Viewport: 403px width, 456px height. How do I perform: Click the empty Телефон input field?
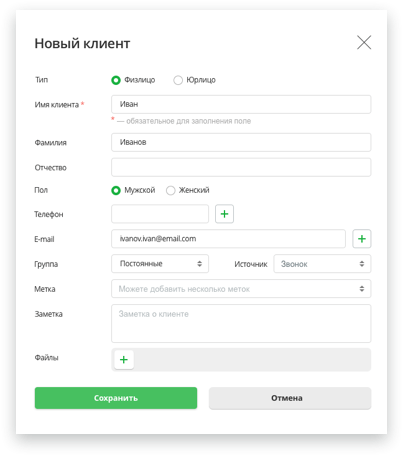click(x=160, y=214)
